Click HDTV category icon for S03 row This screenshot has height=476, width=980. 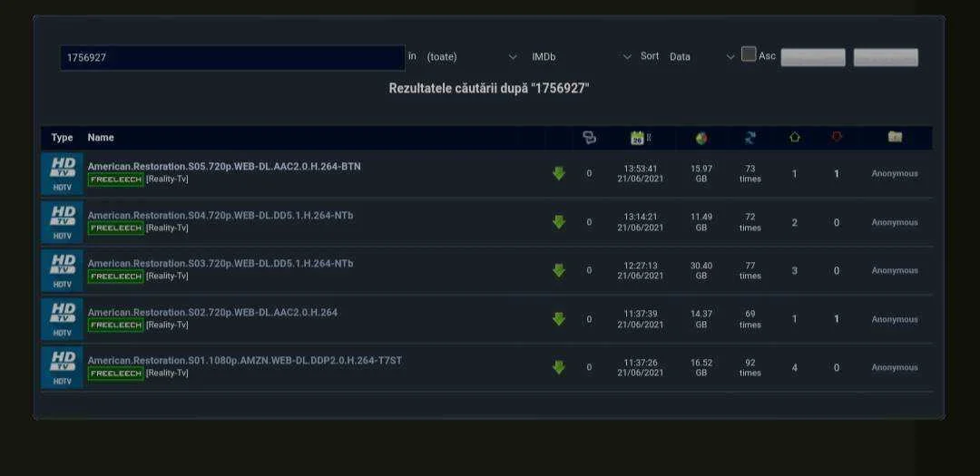click(62, 270)
